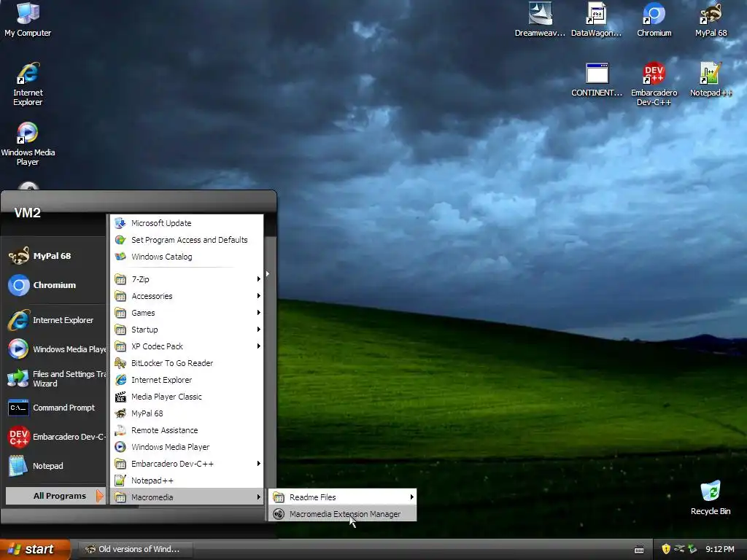This screenshot has width=747, height=560.
Task: Open Windows Catalog entry
Action: 187,257
